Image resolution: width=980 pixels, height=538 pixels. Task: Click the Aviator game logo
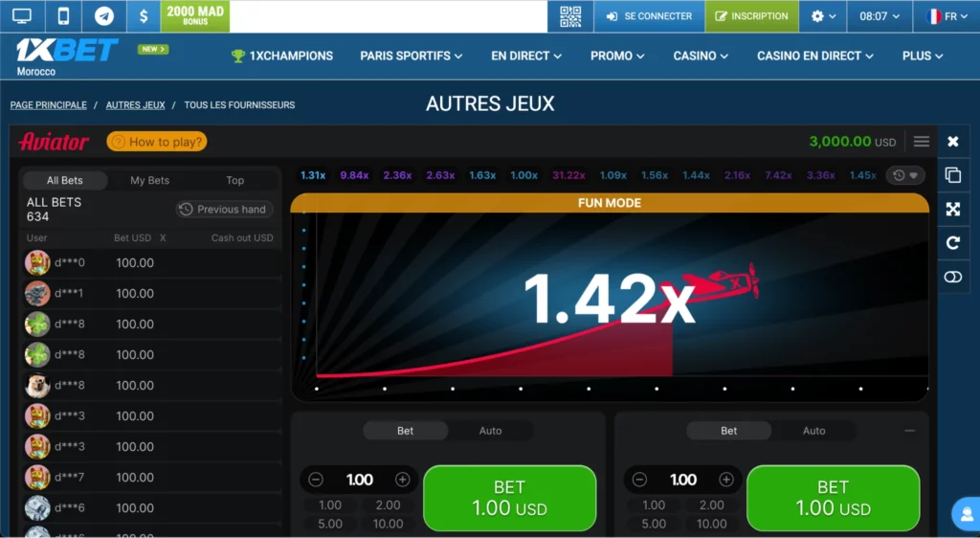(54, 142)
